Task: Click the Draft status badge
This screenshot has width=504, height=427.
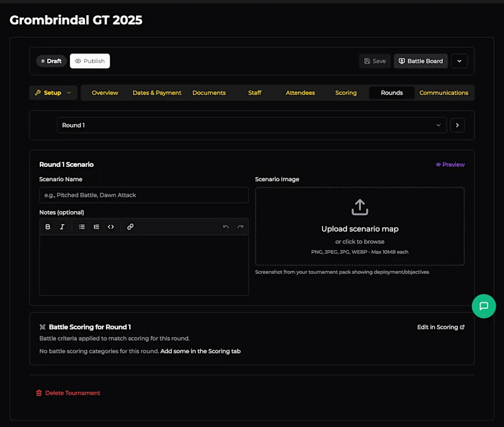Action: click(x=52, y=61)
